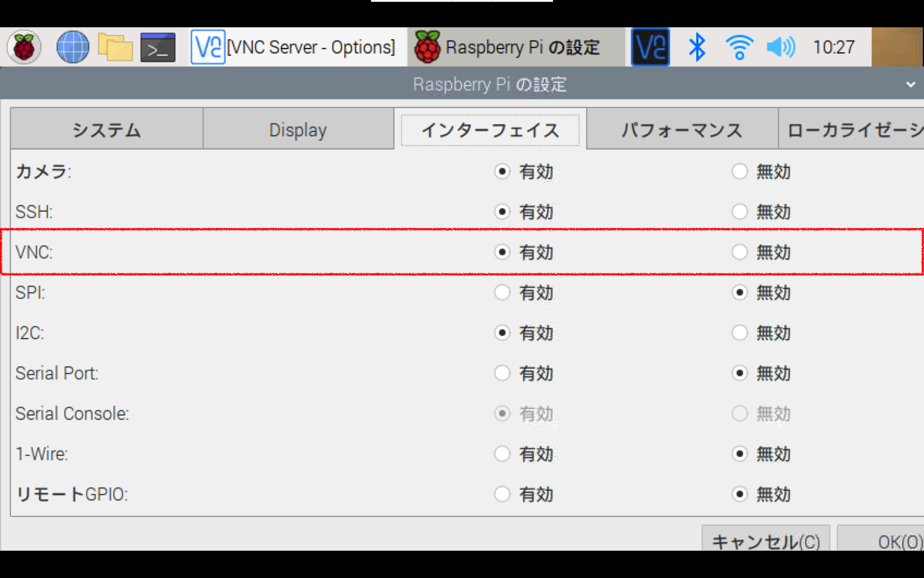Open the ローカライゼーション tab
924x578 pixels.
(x=851, y=129)
